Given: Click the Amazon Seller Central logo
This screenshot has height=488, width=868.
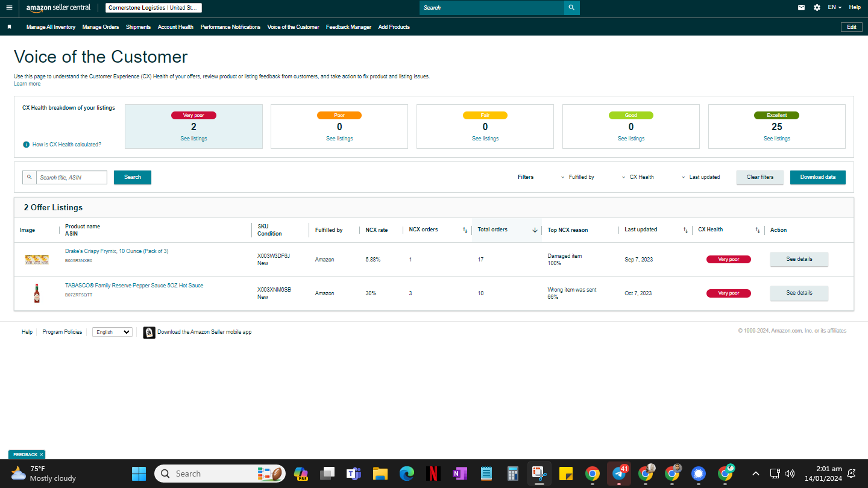Looking at the screenshot, I should pos(58,8).
